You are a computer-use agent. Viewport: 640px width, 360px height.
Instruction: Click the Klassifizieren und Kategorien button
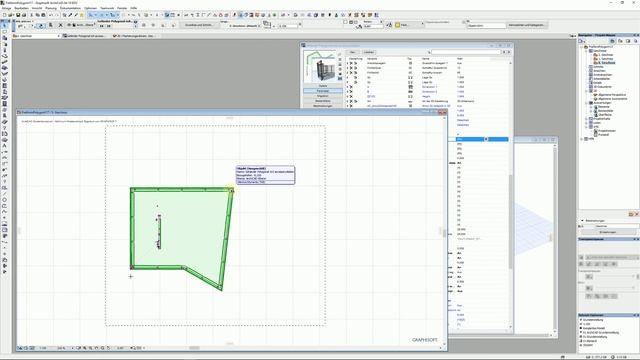pos(527,25)
